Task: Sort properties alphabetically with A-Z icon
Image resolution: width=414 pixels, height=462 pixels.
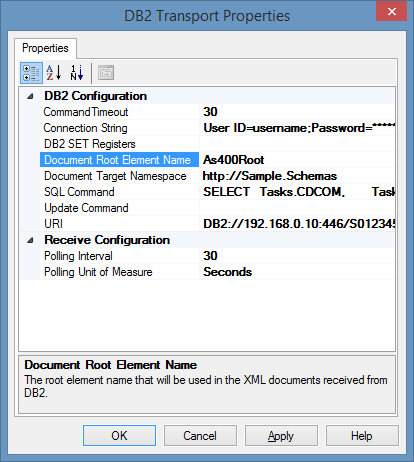Action: pyautogui.click(x=54, y=73)
